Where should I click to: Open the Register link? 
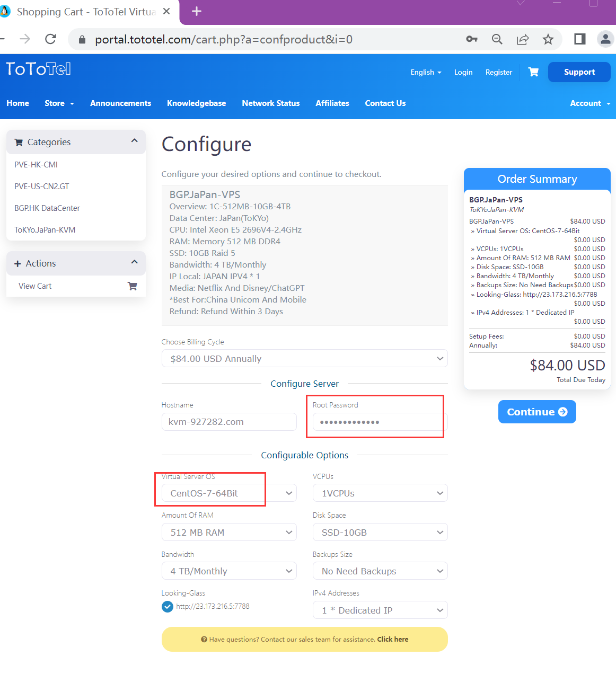tap(499, 72)
